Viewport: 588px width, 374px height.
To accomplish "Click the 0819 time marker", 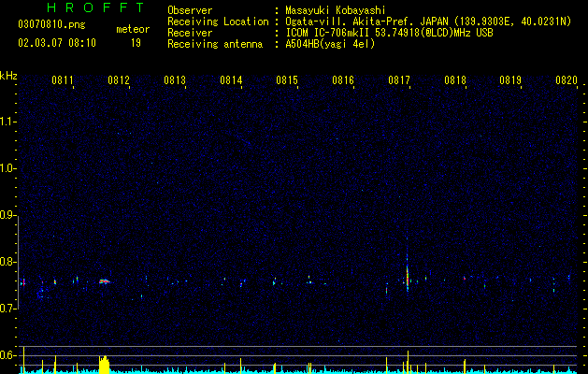I will point(510,80).
